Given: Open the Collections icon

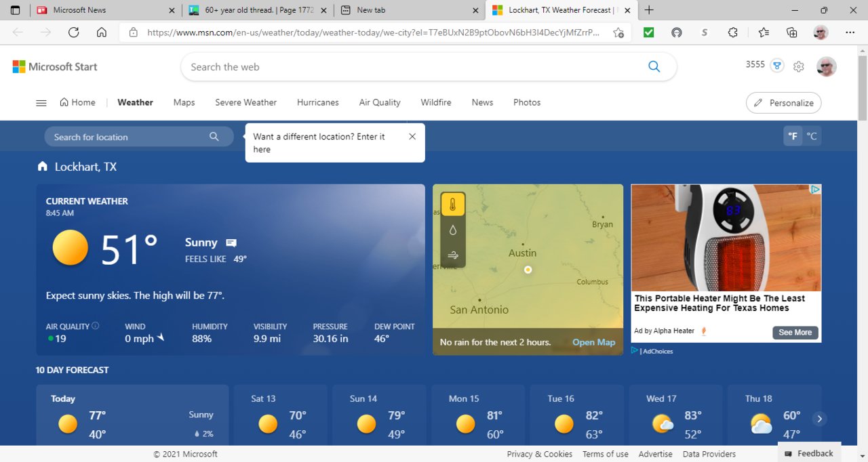Looking at the screenshot, I should (792, 33).
